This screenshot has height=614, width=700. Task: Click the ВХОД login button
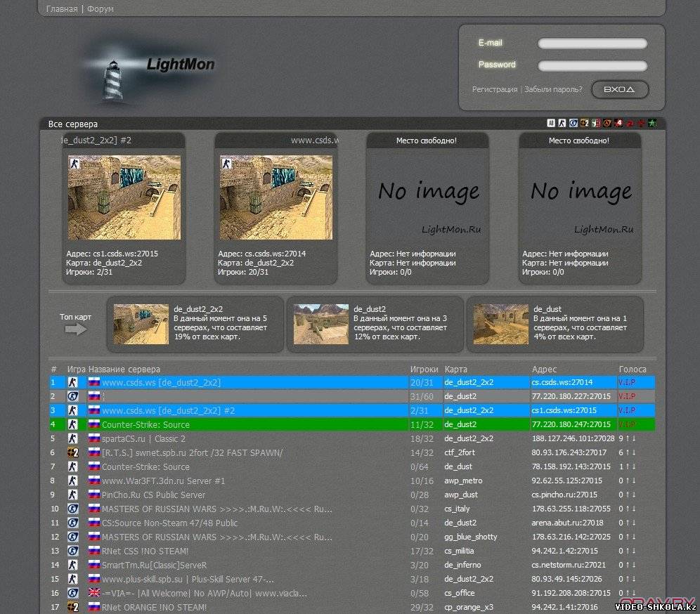(620, 89)
